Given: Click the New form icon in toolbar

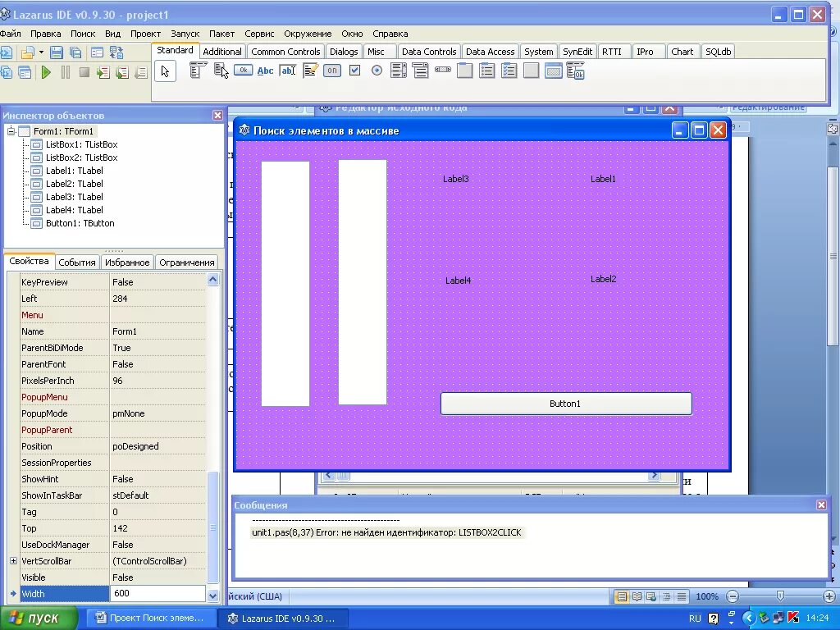Looking at the screenshot, I should tap(97, 52).
